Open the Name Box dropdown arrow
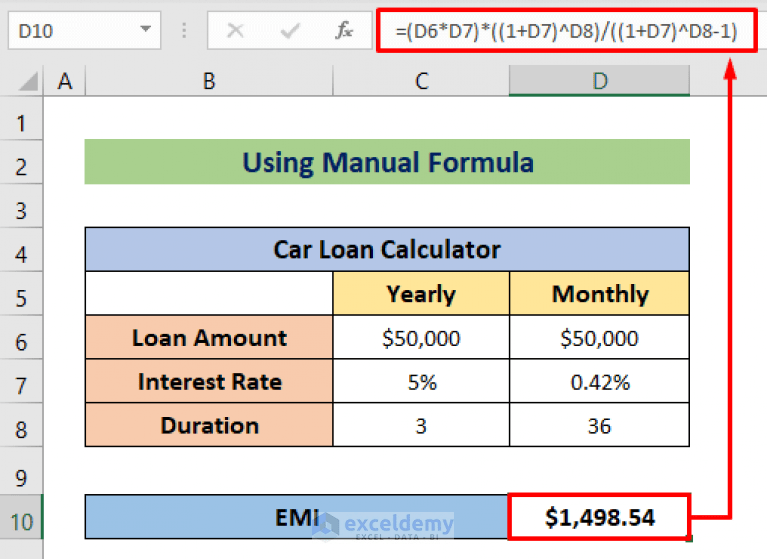 (x=145, y=29)
